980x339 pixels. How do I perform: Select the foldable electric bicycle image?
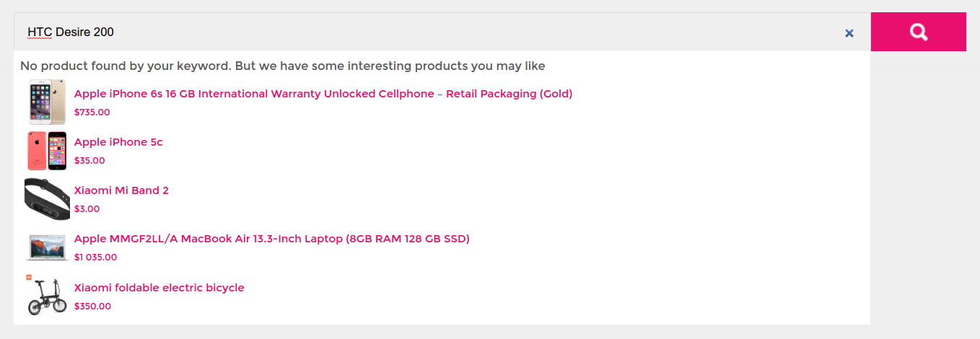(48, 295)
